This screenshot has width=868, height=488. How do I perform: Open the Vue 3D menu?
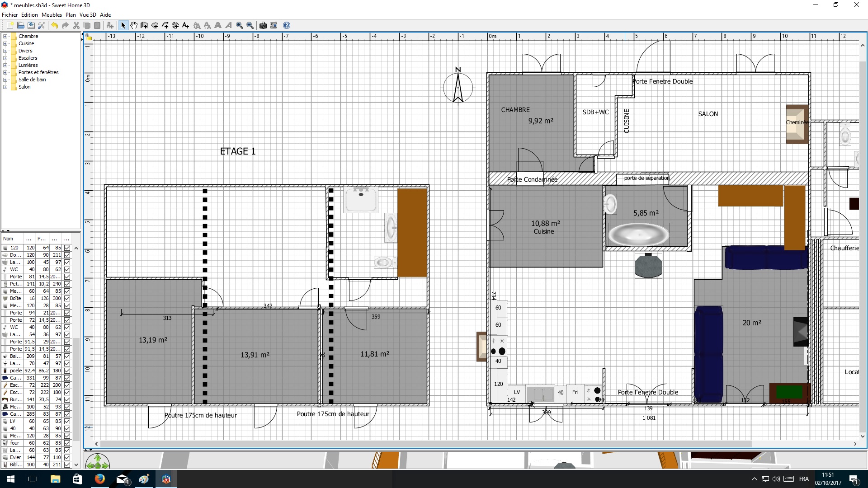(x=88, y=15)
